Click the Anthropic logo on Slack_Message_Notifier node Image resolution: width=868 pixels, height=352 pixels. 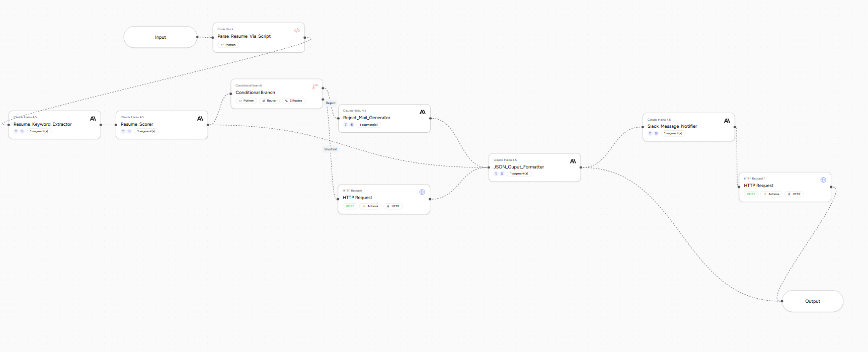tap(727, 121)
